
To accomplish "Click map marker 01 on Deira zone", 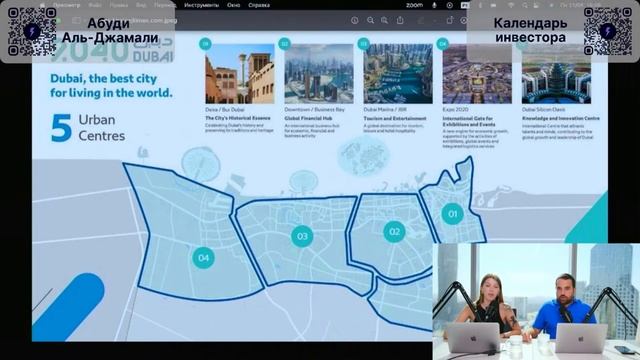I will click(452, 213).
